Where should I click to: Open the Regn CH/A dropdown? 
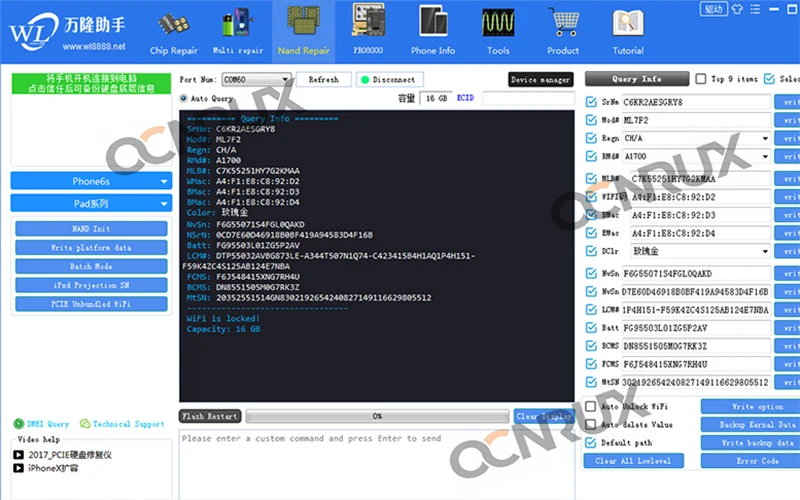696,138
